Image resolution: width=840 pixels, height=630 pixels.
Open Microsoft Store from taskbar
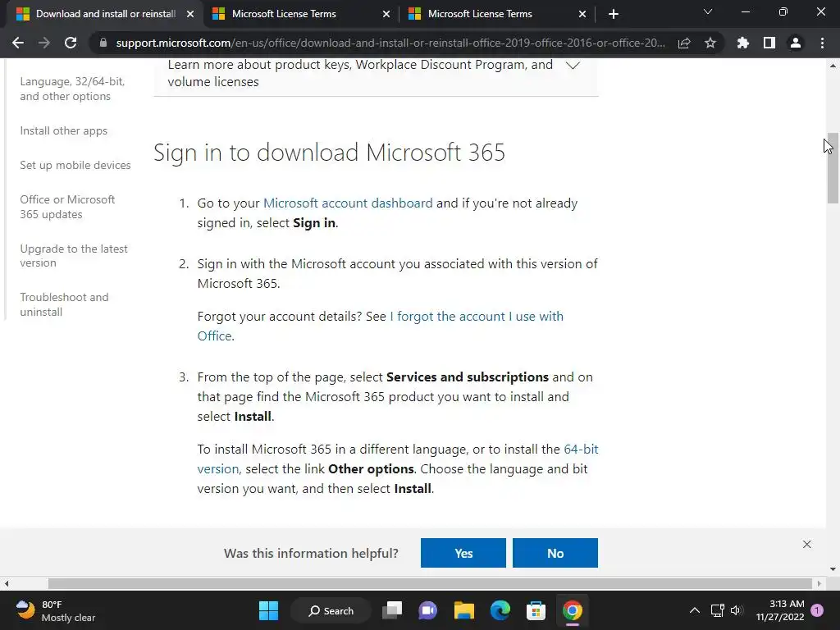(x=536, y=610)
